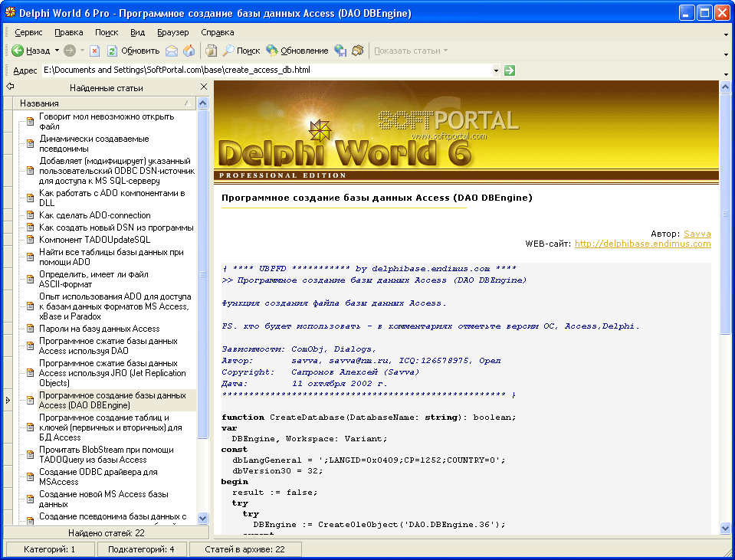Click the Поиск magnifier search button

tap(241, 51)
